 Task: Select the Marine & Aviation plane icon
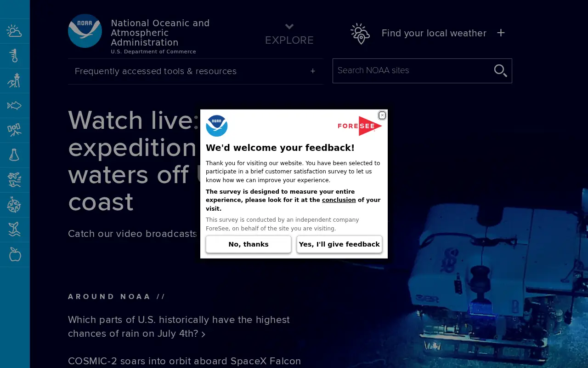(14, 180)
